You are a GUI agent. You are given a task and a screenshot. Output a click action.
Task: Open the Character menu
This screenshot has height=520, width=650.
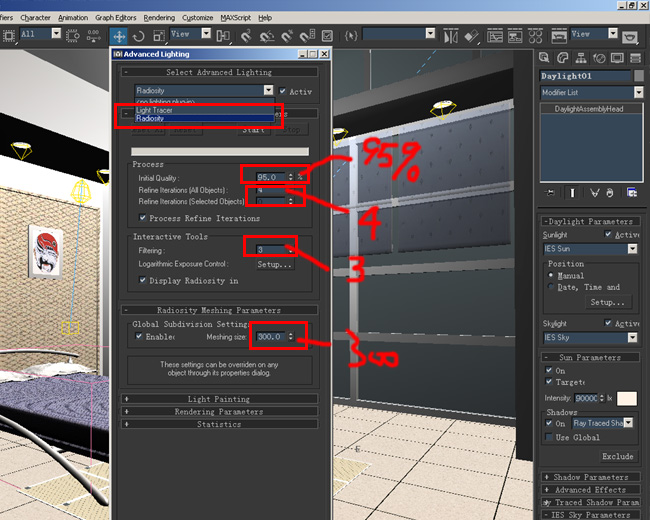pos(35,18)
